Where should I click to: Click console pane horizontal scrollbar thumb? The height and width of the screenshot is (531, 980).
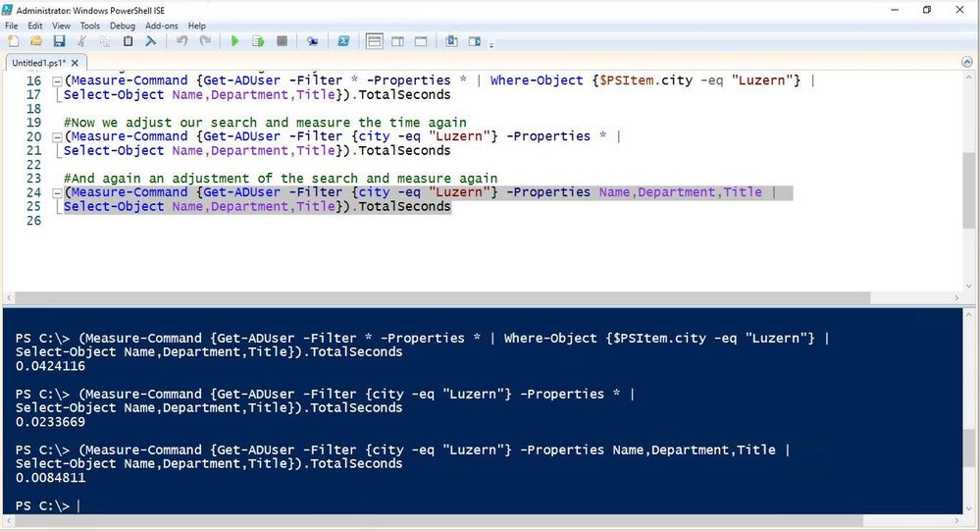[x=438, y=520]
